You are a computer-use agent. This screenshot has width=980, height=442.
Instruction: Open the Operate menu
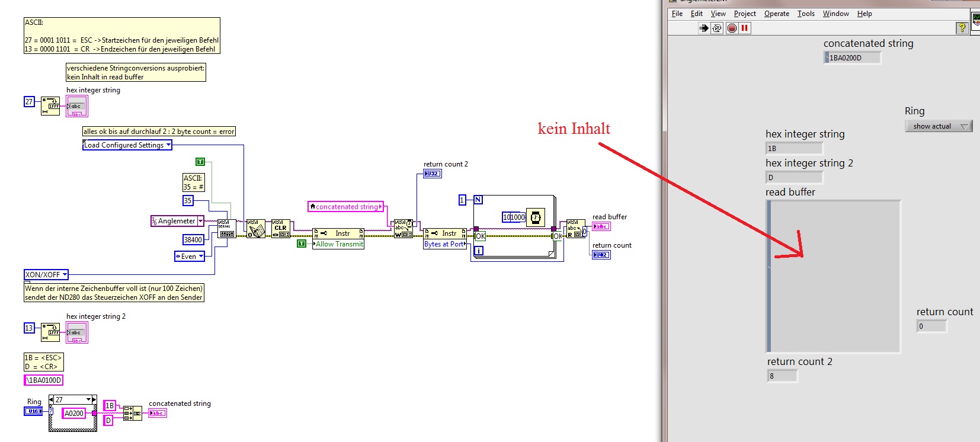coord(777,14)
